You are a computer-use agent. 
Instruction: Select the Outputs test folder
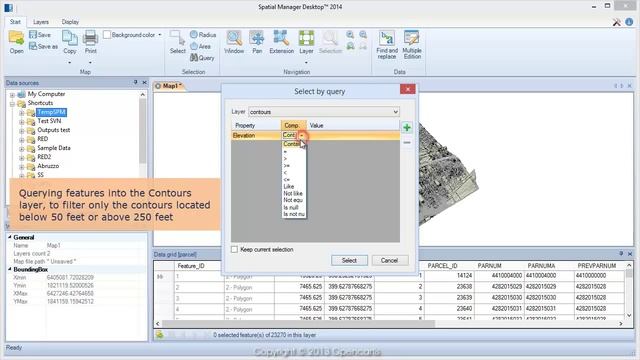click(x=53, y=130)
